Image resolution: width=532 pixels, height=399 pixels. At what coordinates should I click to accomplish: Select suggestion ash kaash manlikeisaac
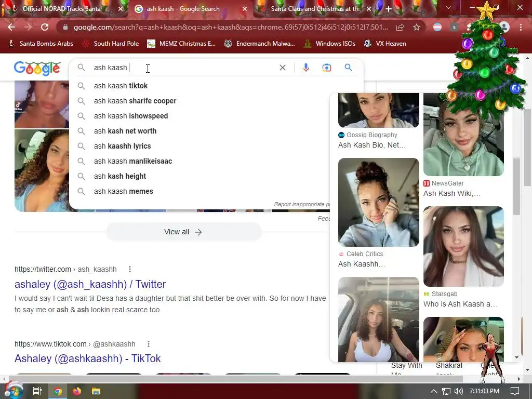216,161
